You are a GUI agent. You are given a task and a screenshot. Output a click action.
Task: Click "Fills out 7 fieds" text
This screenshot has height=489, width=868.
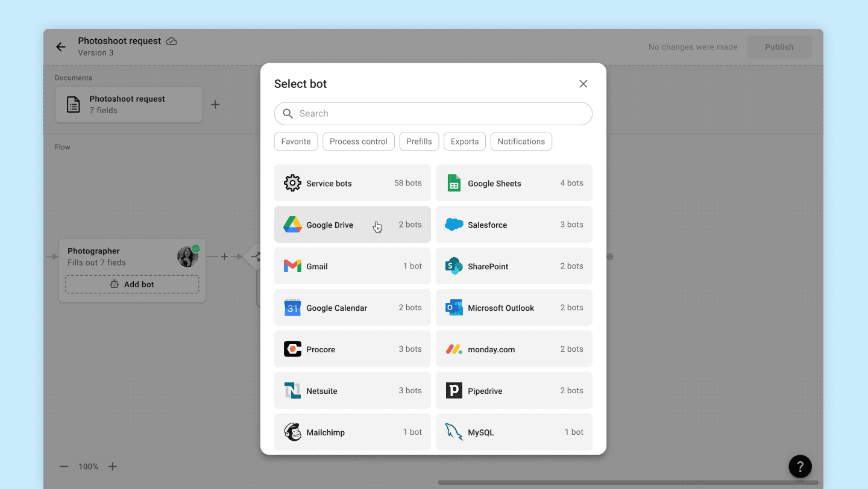pyautogui.click(x=96, y=263)
